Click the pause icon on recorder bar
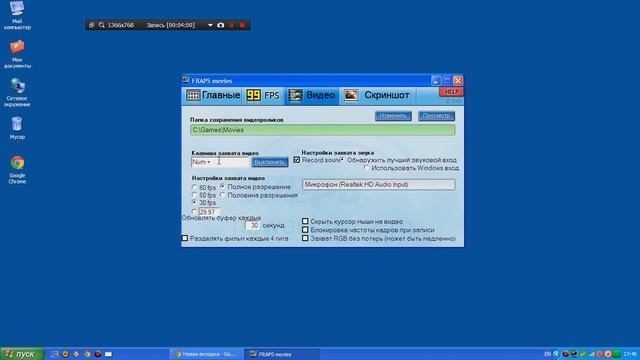This screenshot has width=640, height=360. [x=231, y=25]
